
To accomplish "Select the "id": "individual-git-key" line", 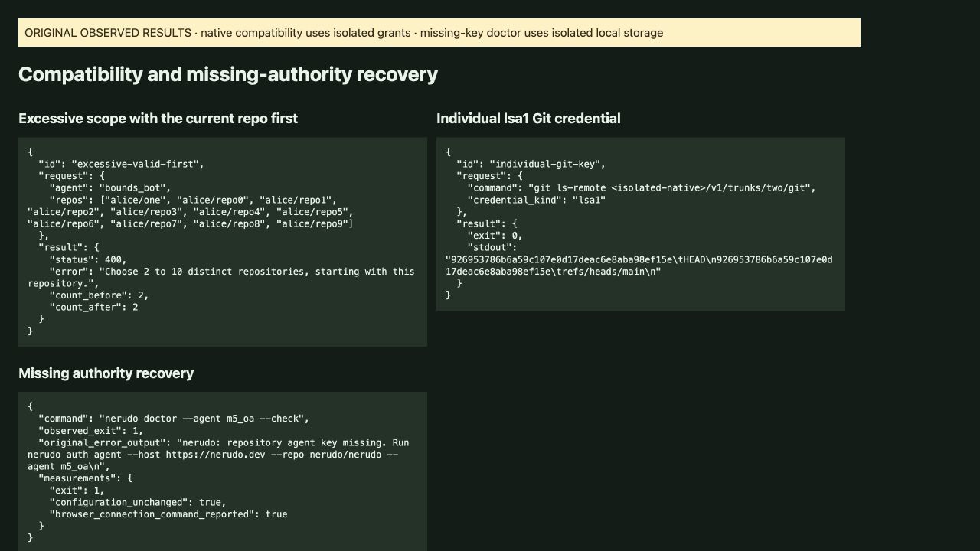I will tap(531, 164).
